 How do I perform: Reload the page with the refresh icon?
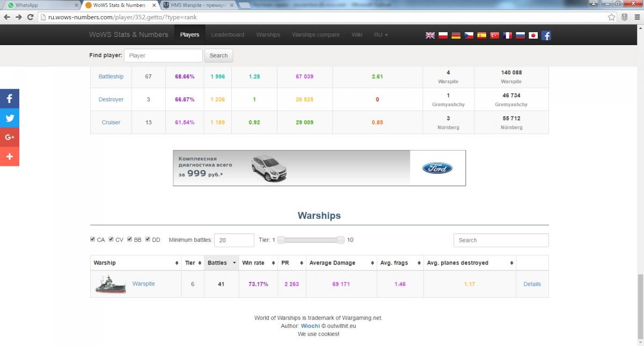tap(31, 17)
